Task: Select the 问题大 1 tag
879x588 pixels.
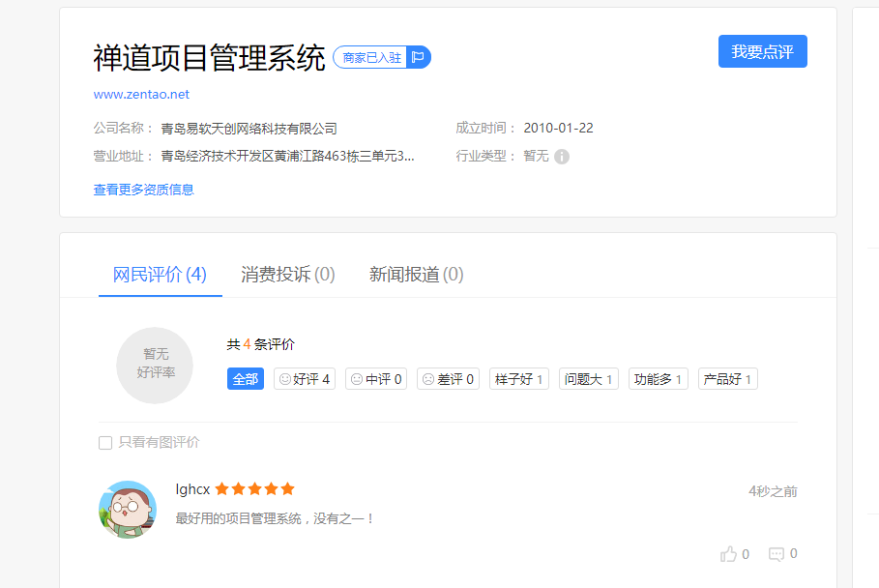Action: (589, 379)
